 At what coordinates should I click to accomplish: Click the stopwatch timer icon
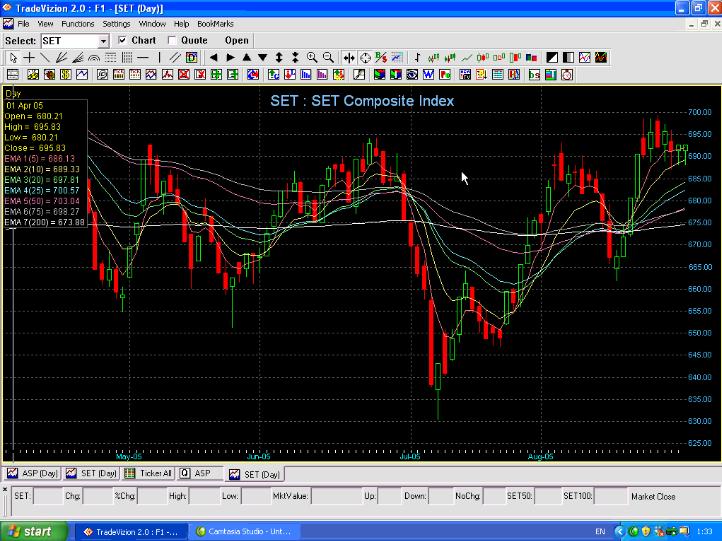[x=567, y=75]
